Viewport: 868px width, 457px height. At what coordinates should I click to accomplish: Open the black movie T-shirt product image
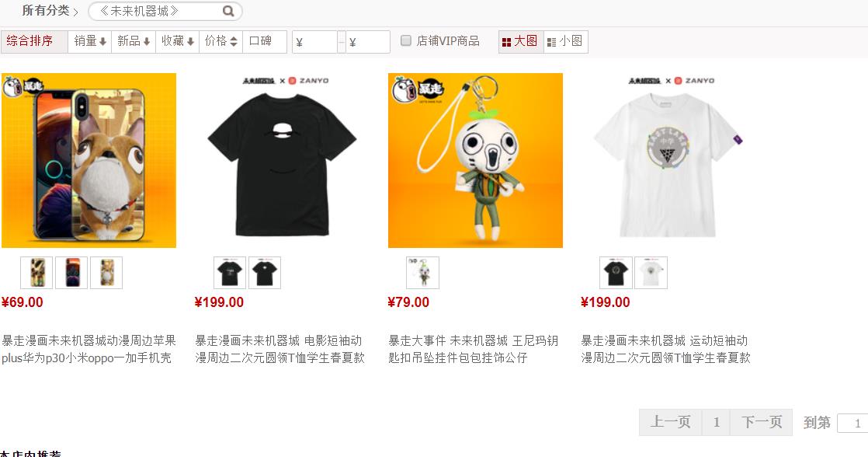282,161
